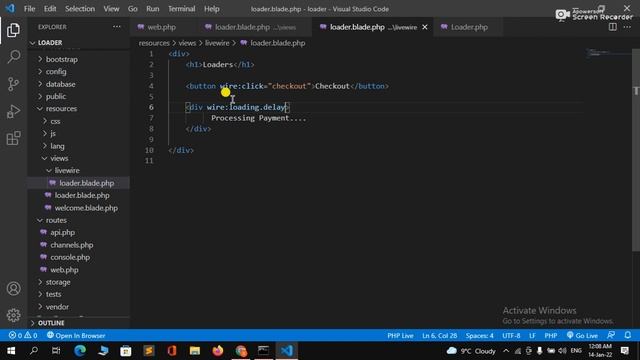Screen dimensions: 640x360
Task: Open Explorer panel ellipsis menu
Action: 117,27
